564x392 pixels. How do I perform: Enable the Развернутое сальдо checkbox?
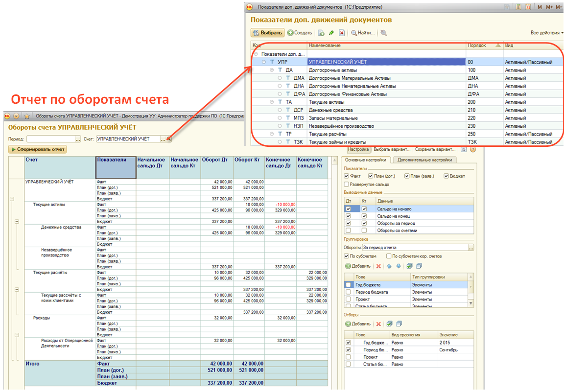[x=347, y=184]
